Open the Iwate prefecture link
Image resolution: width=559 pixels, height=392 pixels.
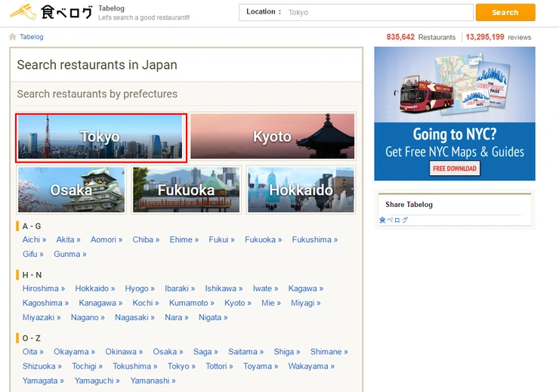[265, 289]
